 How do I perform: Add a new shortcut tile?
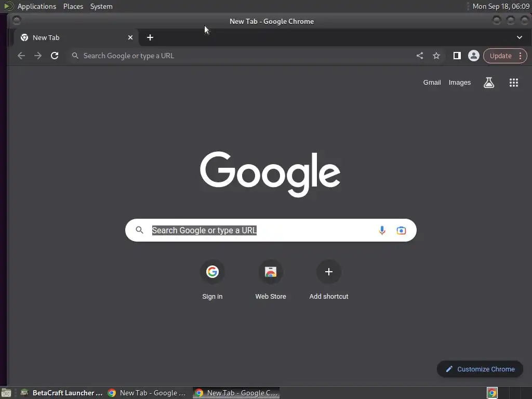[x=328, y=280]
